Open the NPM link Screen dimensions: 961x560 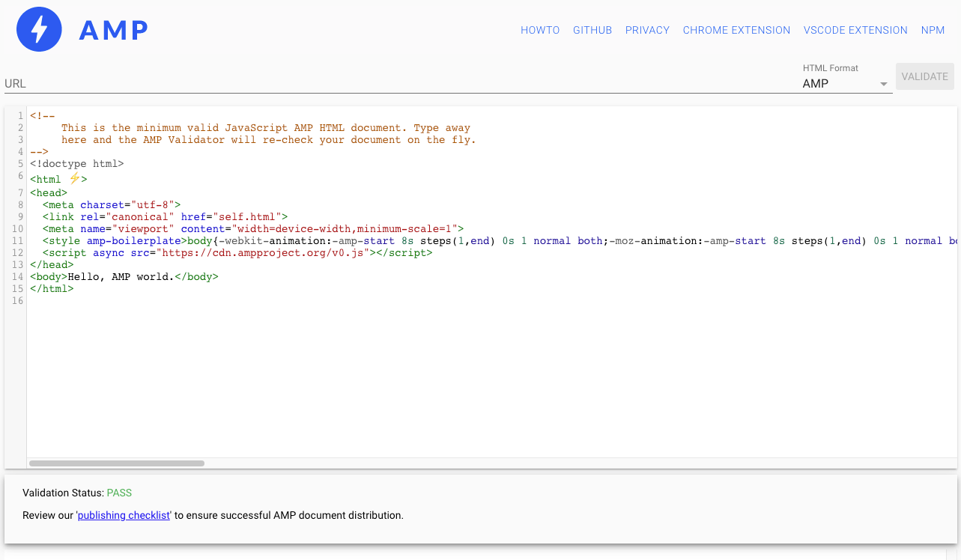[933, 30]
